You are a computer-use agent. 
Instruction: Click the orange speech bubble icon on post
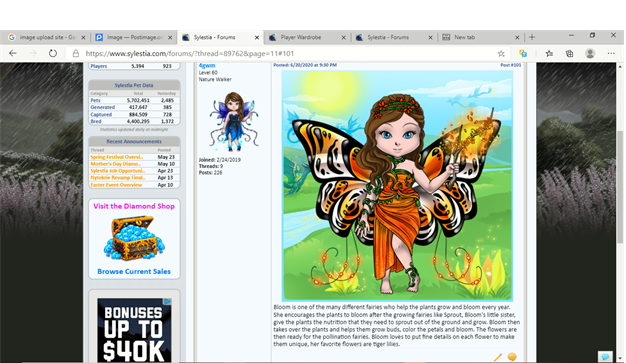(x=512, y=357)
